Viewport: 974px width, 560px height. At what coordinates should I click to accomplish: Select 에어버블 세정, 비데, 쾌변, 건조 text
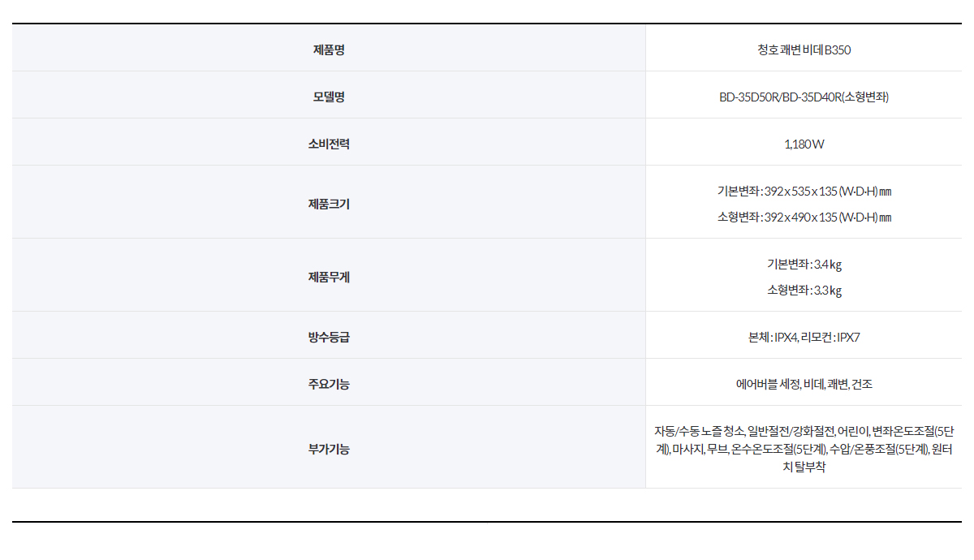tap(804, 384)
